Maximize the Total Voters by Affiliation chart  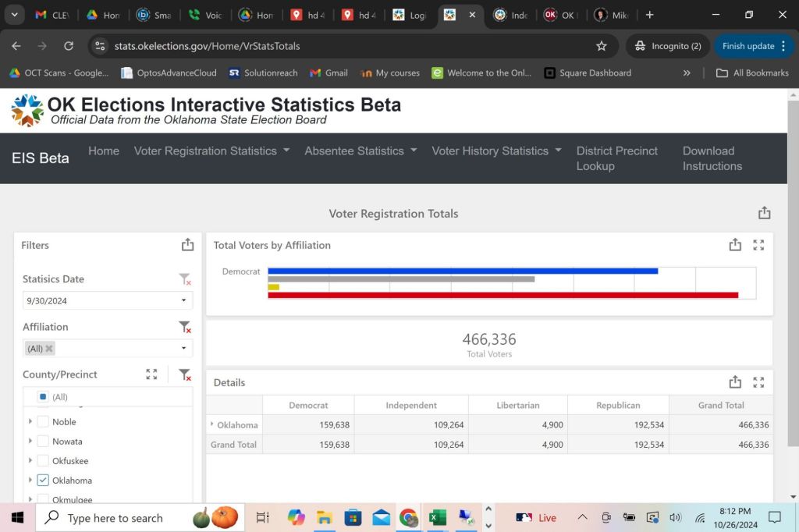(758, 245)
